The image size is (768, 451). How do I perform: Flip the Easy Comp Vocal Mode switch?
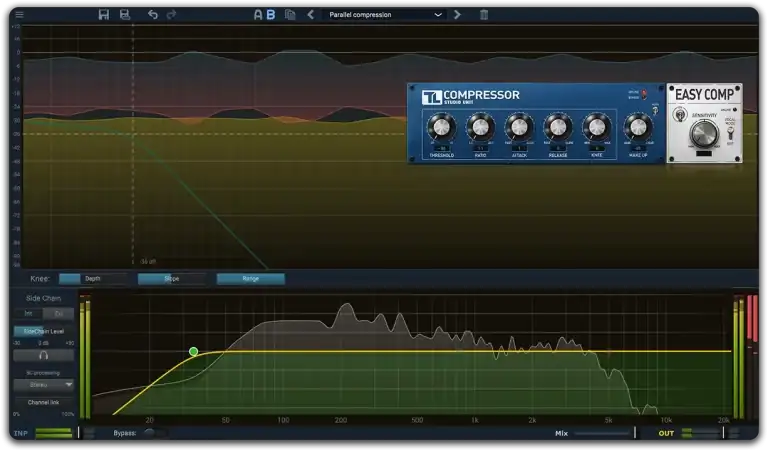click(730, 132)
